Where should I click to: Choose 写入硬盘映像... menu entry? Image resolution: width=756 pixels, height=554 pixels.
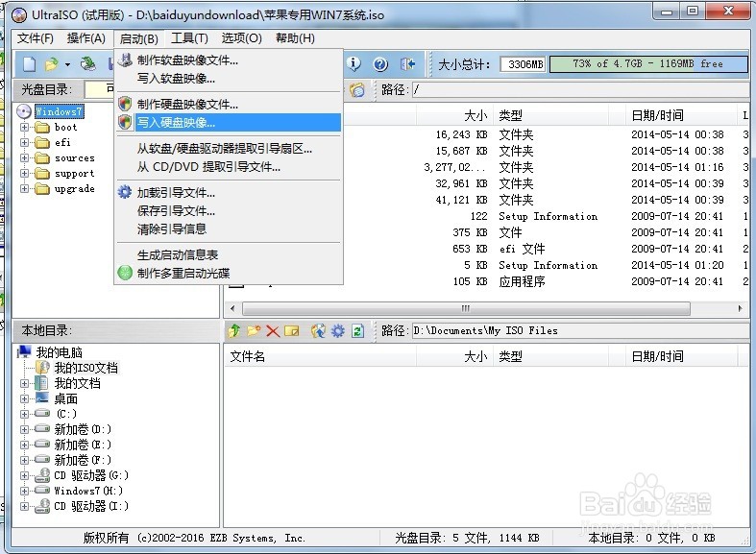coord(229,122)
